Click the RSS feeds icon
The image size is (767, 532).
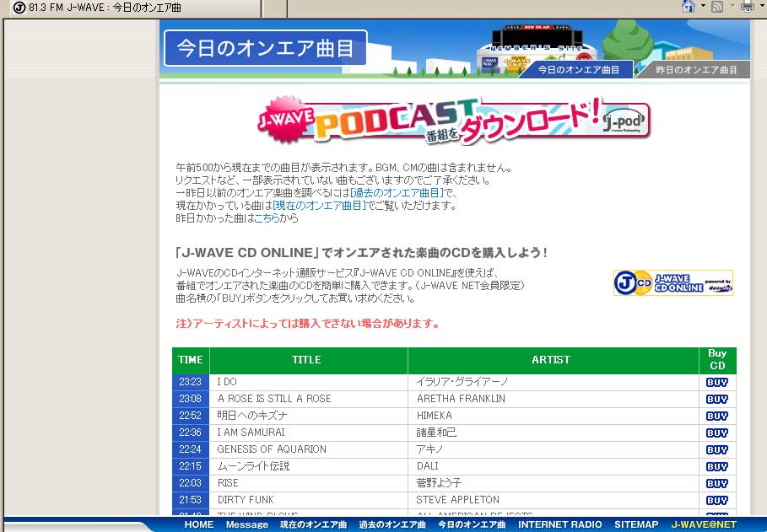pyautogui.click(x=717, y=7)
